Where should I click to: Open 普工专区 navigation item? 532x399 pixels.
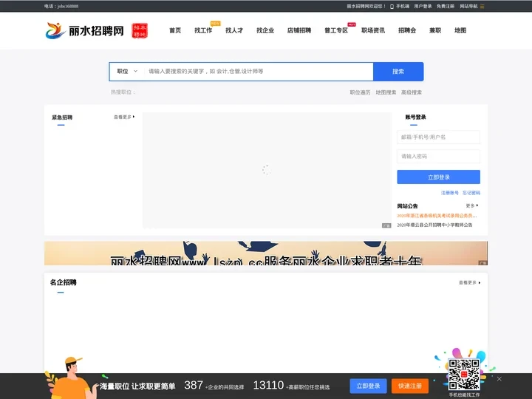tap(336, 30)
